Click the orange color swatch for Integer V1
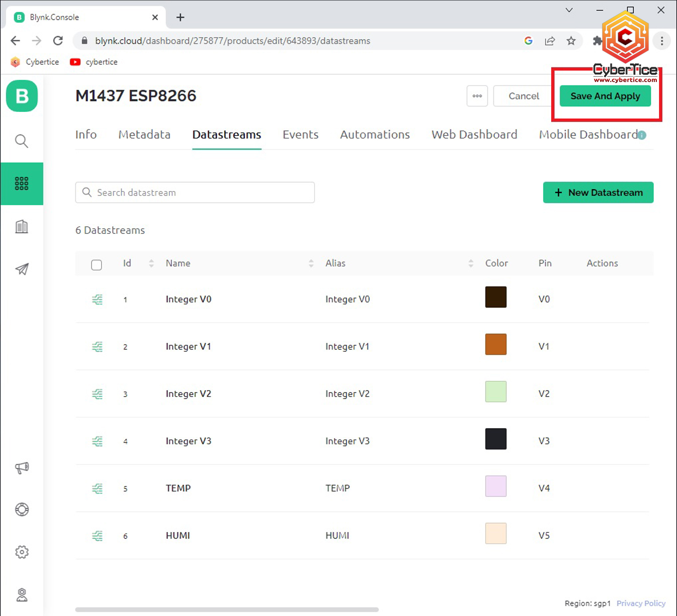677x616 pixels. point(496,345)
